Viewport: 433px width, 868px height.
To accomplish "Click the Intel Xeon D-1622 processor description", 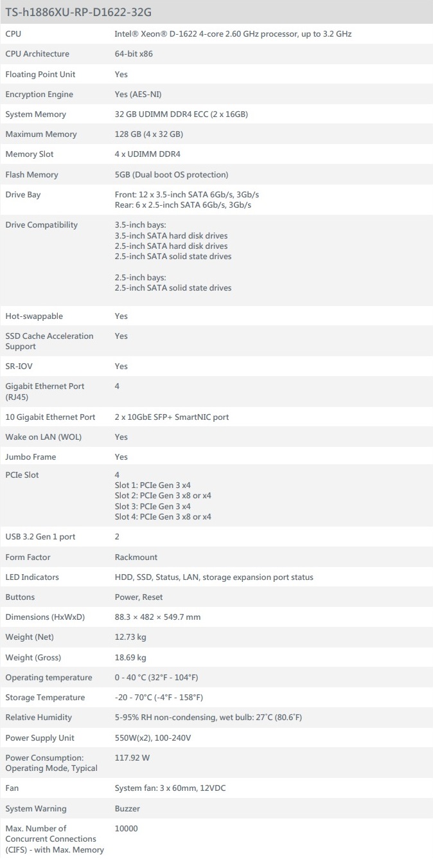I will (233, 33).
